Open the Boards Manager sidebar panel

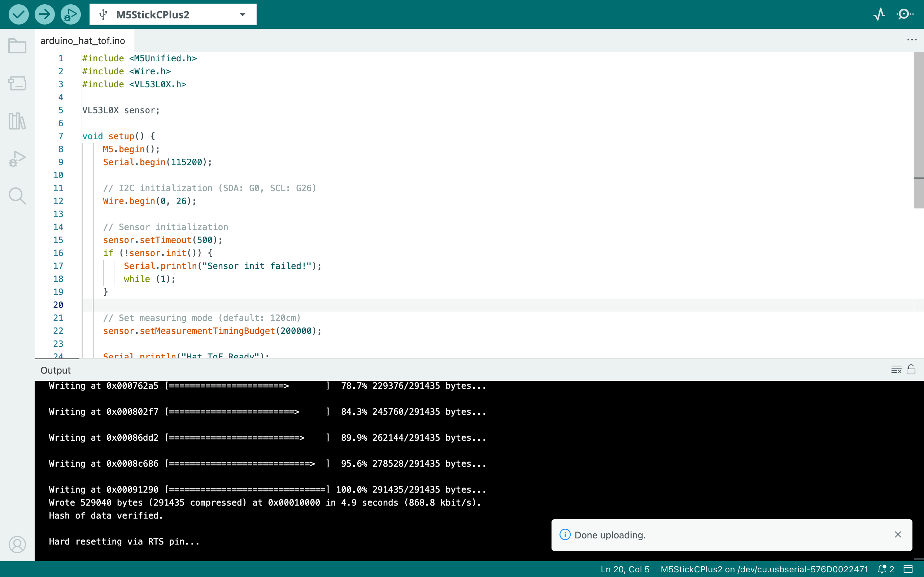(17, 83)
